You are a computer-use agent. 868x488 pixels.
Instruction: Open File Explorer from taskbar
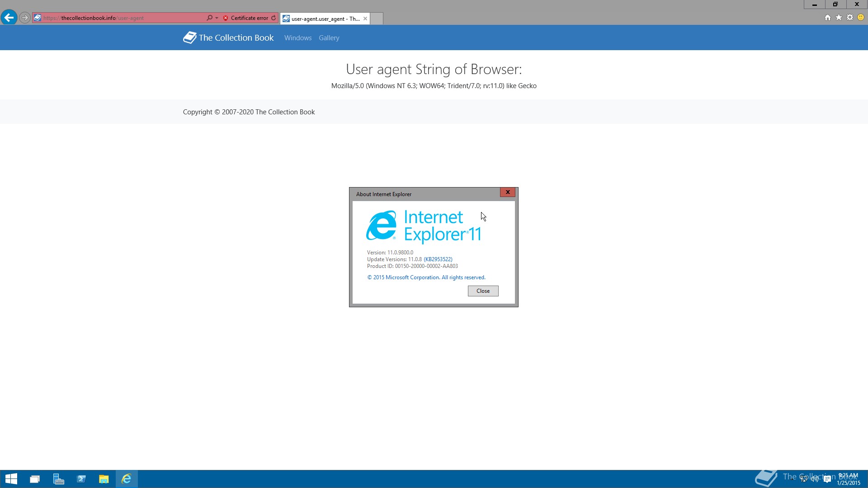point(104,479)
